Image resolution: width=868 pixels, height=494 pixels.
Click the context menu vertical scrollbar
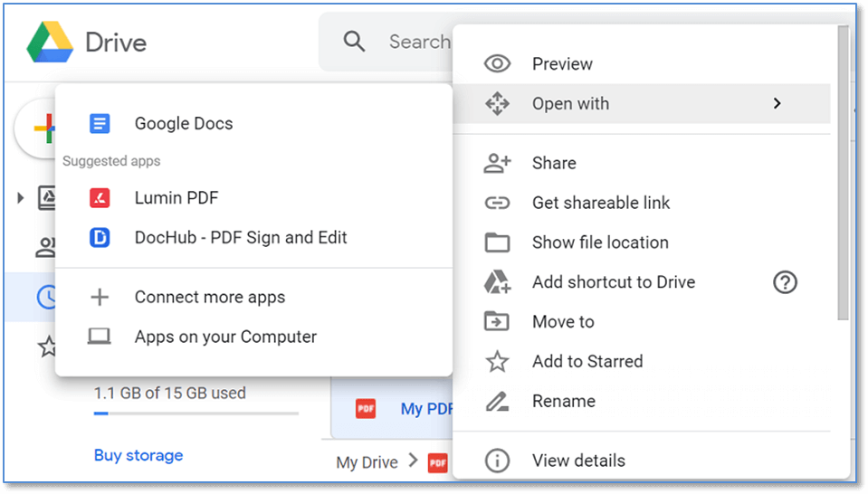pyautogui.click(x=843, y=173)
